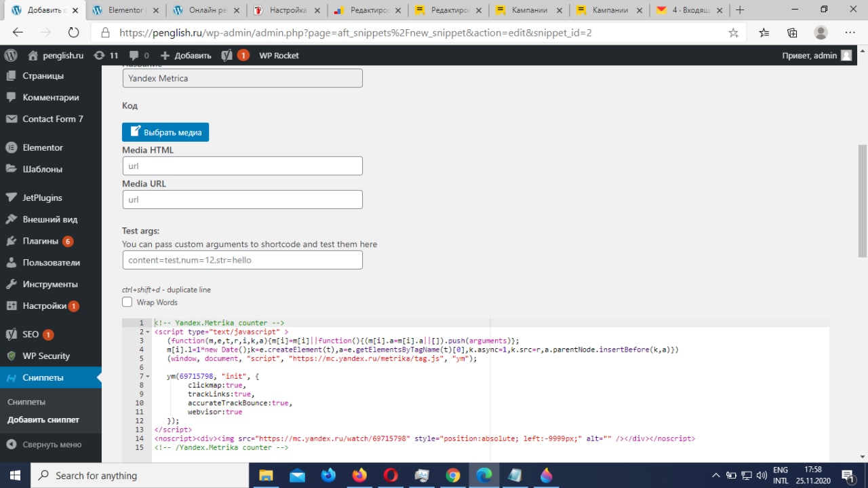
Task: Click browser Back arrow button
Action: (x=18, y=33)
